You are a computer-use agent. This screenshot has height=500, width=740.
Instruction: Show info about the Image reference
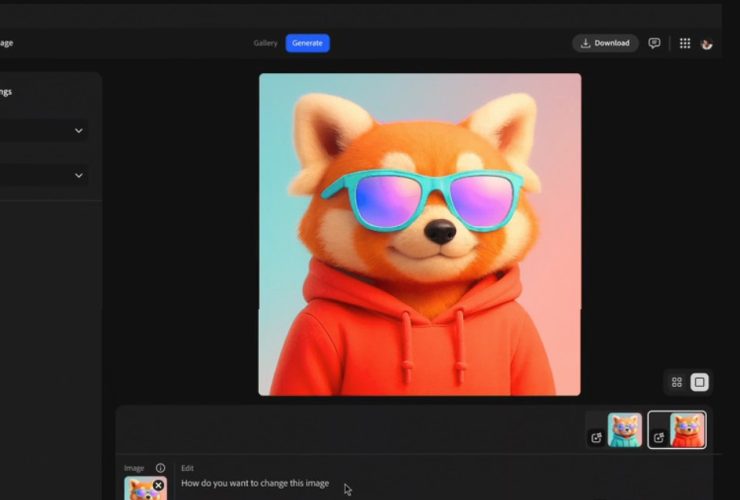160,468
